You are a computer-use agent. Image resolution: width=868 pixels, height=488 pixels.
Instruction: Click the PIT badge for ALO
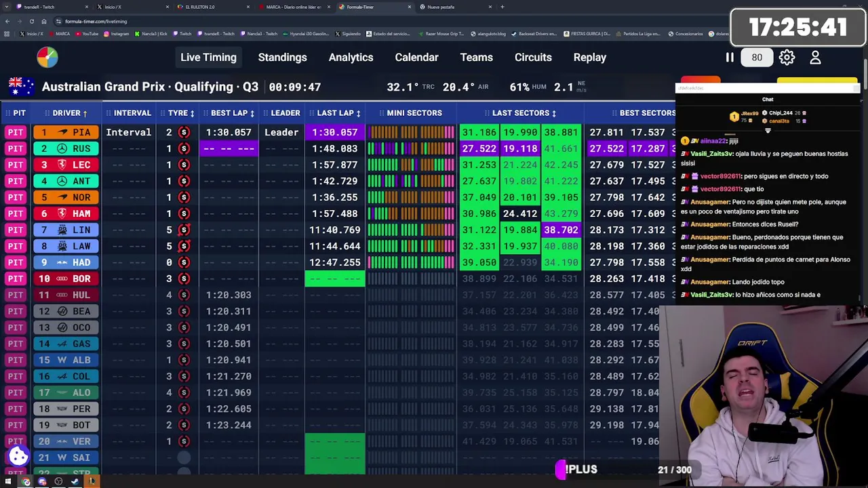pyautogui.click(x=16, y=392)
